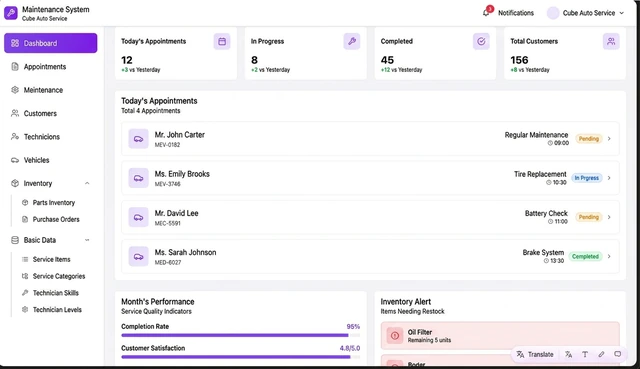Click the Maintenance System wrench logo
This screenshot has width=640, height=369.
[11, 13]
